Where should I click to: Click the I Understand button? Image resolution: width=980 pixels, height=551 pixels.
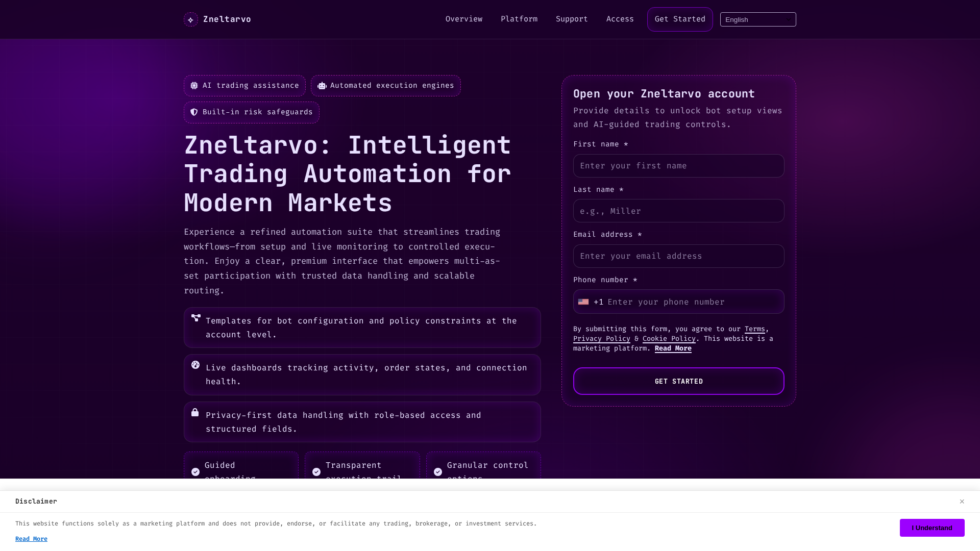point(932,528)
